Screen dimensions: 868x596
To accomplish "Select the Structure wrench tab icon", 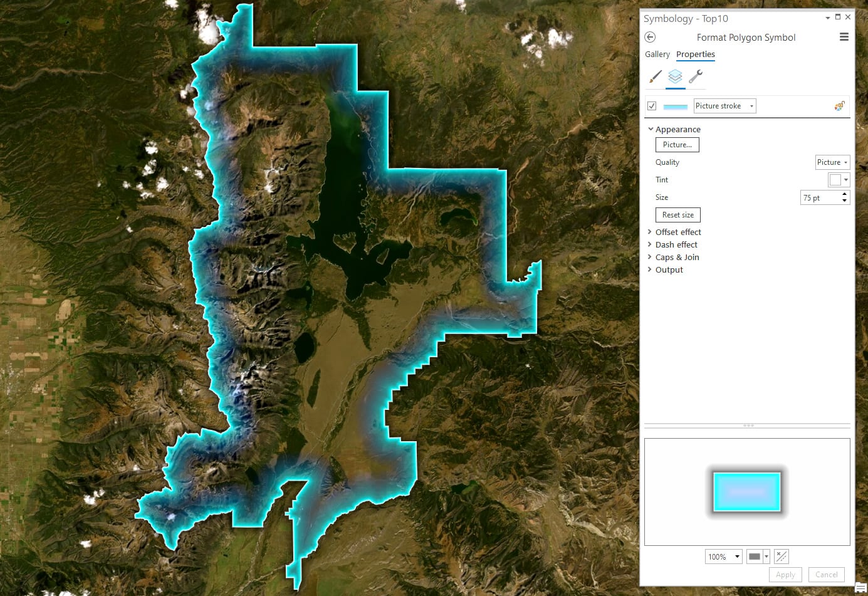I will [x=696, y=76].
